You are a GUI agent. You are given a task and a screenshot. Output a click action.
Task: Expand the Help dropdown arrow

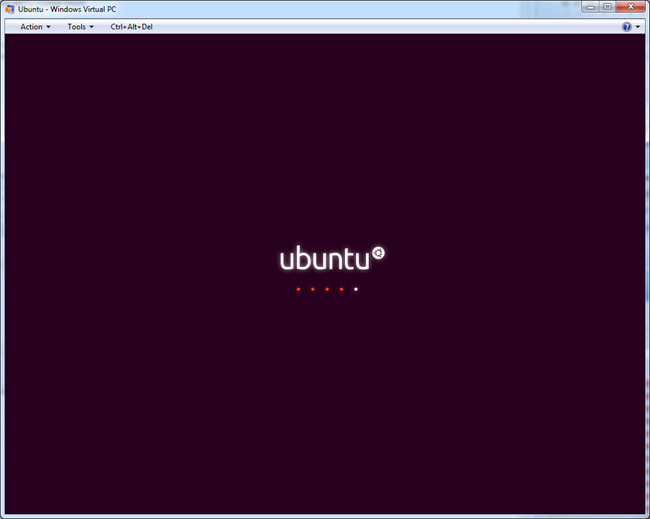(638, 27)
